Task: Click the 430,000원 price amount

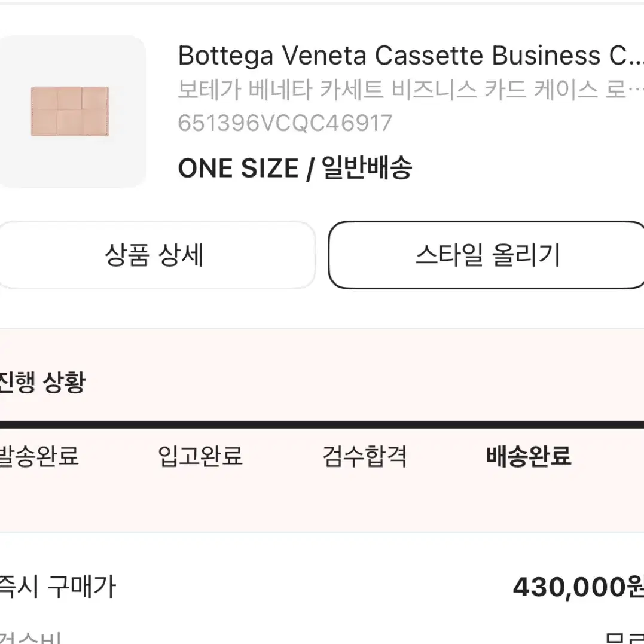Action: point(578,587)
